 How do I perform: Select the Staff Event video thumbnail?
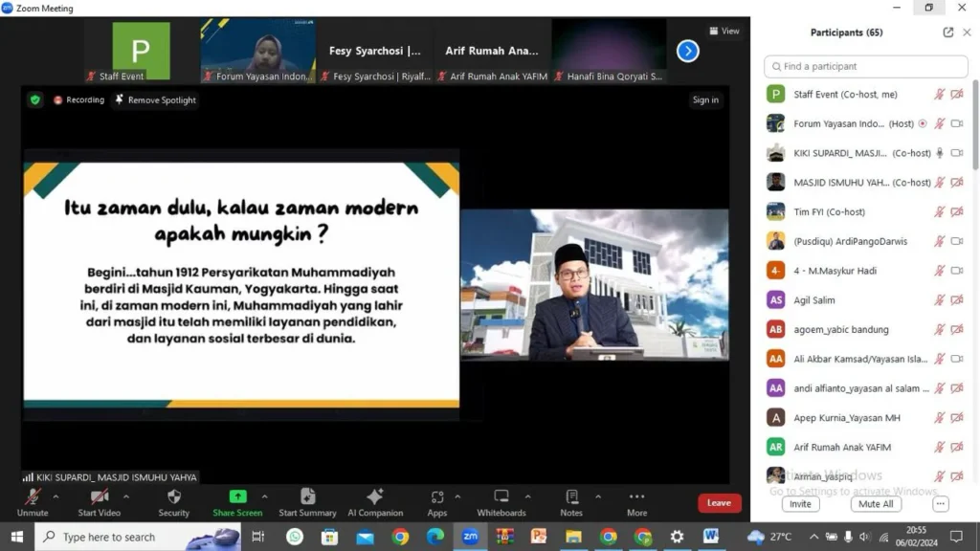(x=141, y=52)
